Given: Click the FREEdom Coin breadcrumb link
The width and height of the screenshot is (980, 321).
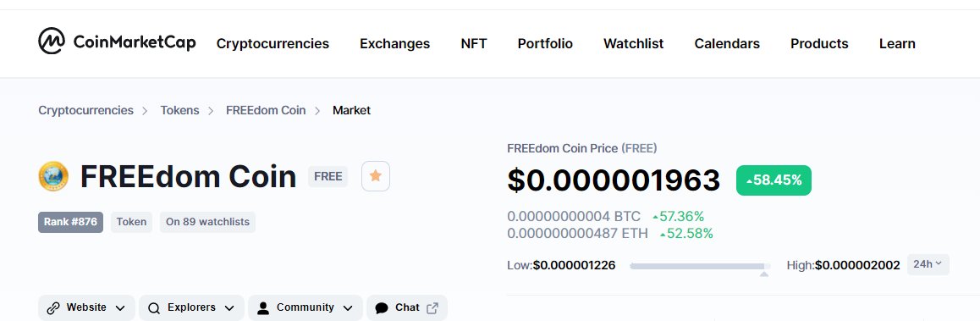Looking at the screenshot, I should (x=266, y=110).
